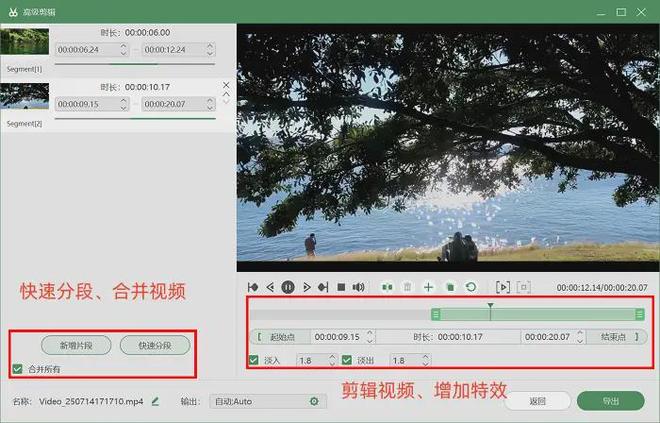This screenshot has height=423, width=660.
Task: Uncheck the 合并所有 checkbox
Action: [18, 369]
